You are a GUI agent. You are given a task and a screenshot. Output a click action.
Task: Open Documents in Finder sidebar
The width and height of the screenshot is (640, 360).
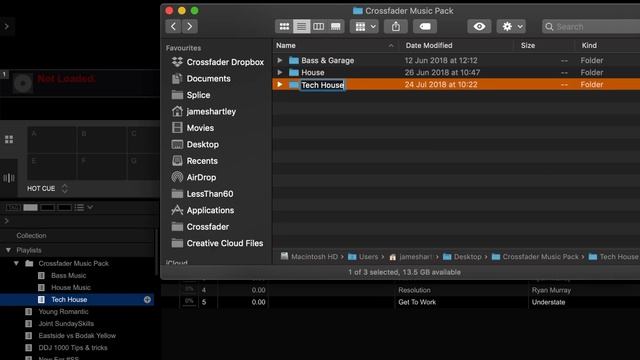tap(201, 78)
